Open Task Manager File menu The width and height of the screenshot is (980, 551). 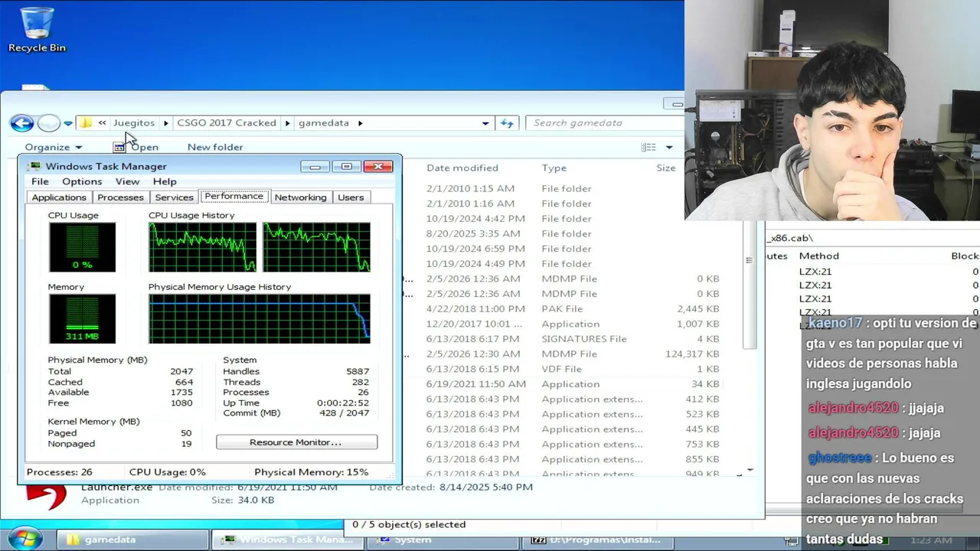[40, 181]
